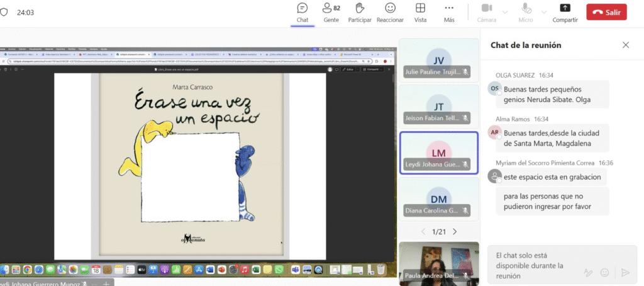Click the Participar raise hand icon
The width and height of the screenshot is (644, 286).
[360, 8]
